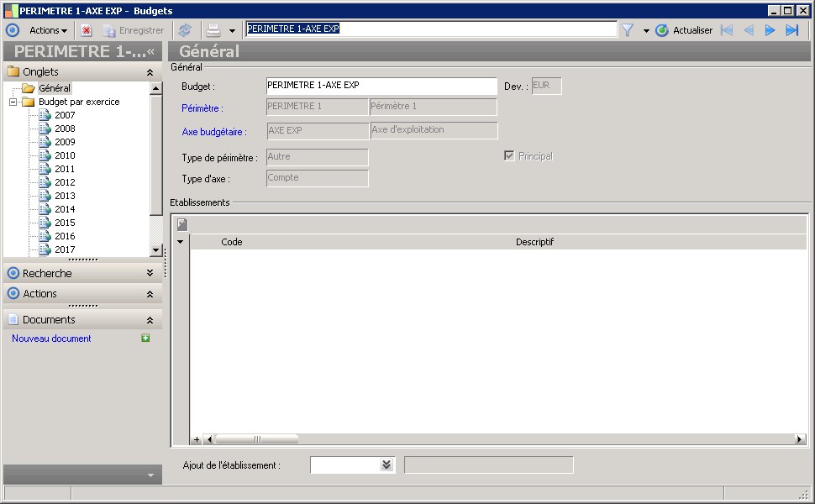Click the red delete record icon
This screenshot has height=504, width=815.
tap(87, 30)
